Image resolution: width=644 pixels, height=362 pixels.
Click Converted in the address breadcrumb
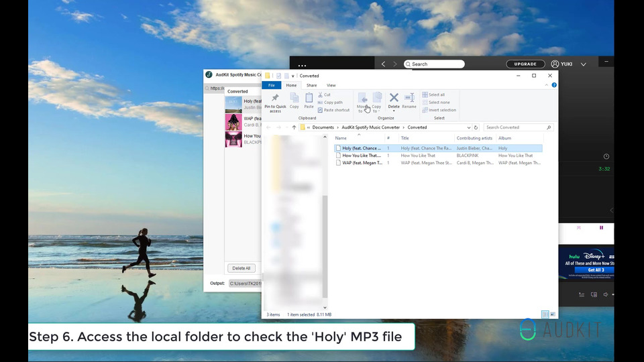tap(417, 127)
